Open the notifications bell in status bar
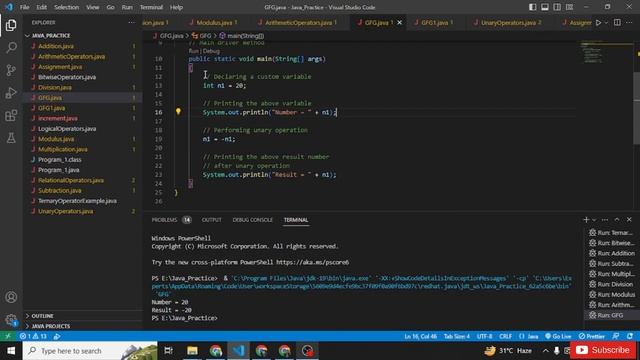Screen dimensions: 640x360 pos(630,336)
